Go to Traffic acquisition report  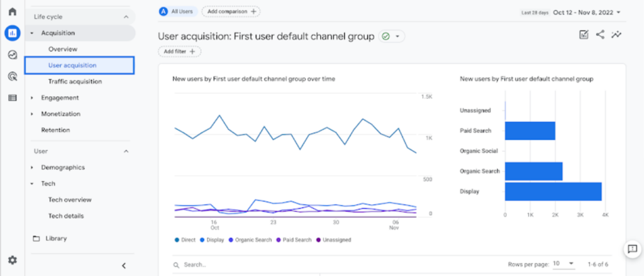click(75, 81)
